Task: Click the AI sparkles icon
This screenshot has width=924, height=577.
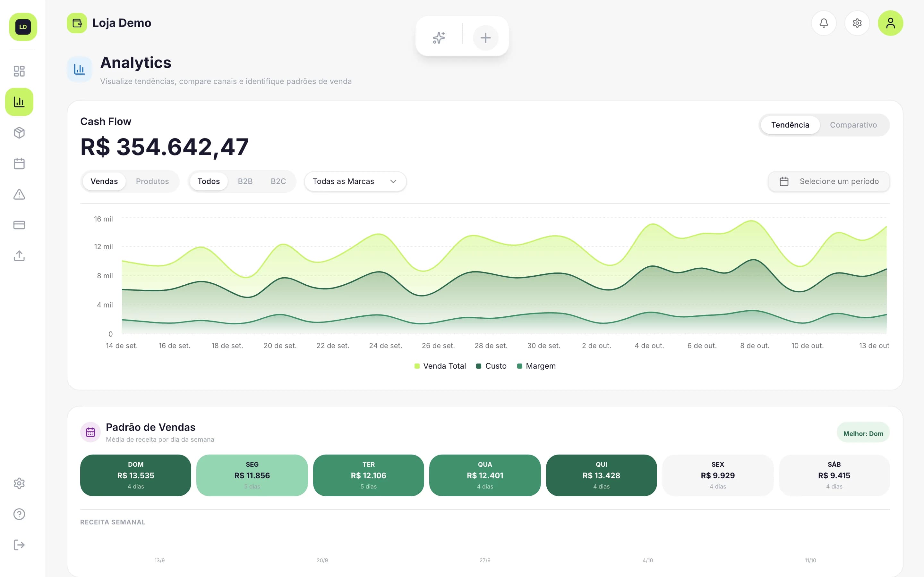Action: [439, 38]
